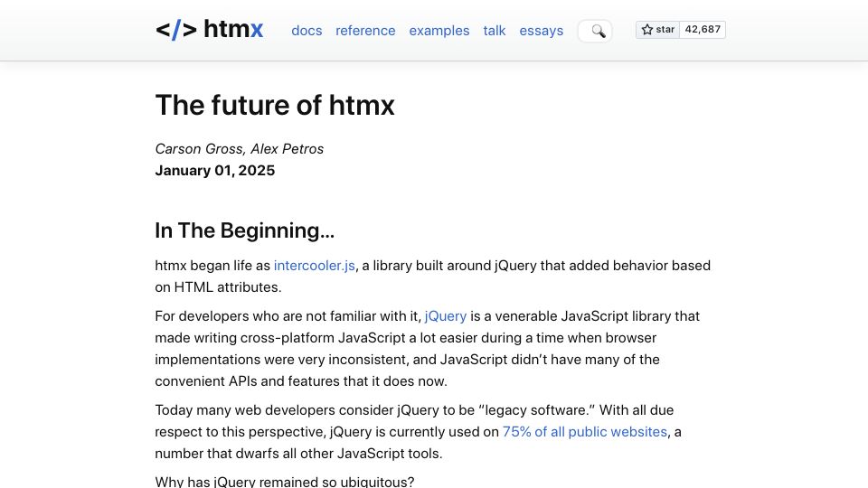
Task: Navigate to the talk page
Action: click(x=495, y=31)
